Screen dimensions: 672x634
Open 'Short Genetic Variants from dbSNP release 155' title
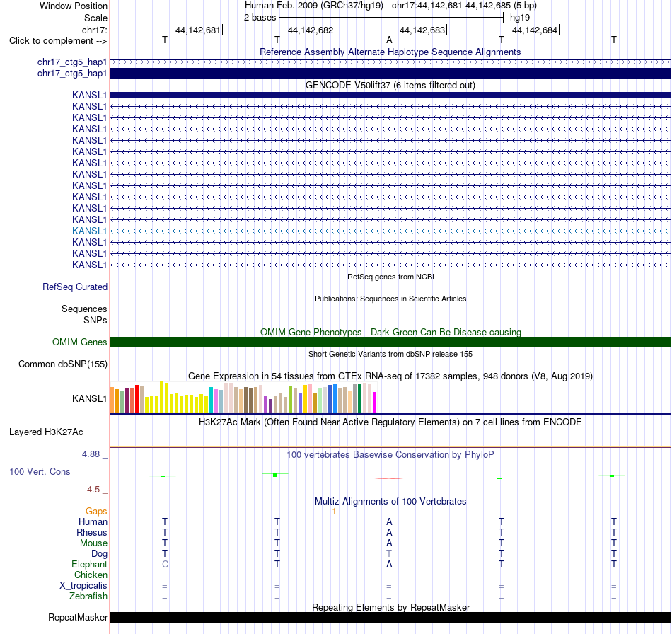390,354
